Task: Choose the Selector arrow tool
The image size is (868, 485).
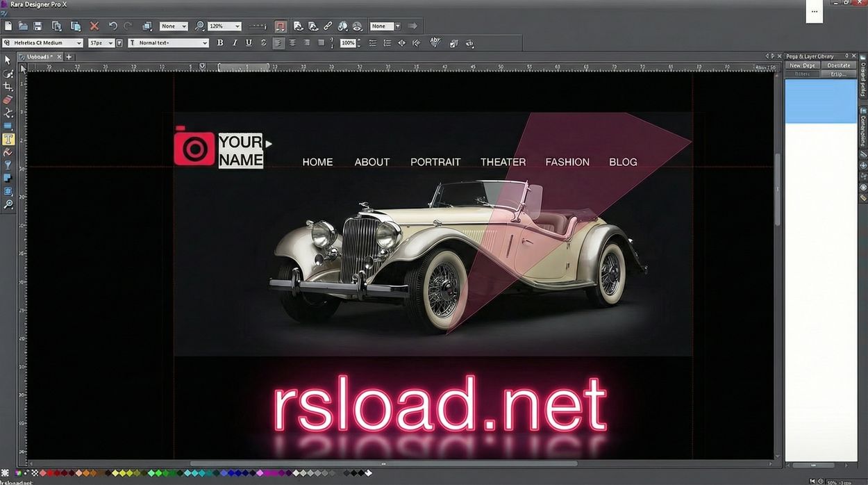Action: coord(8,60)
